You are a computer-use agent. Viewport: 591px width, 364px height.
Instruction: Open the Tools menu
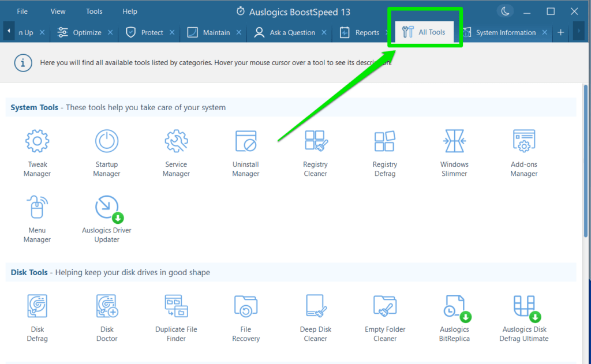pos(93,10)
